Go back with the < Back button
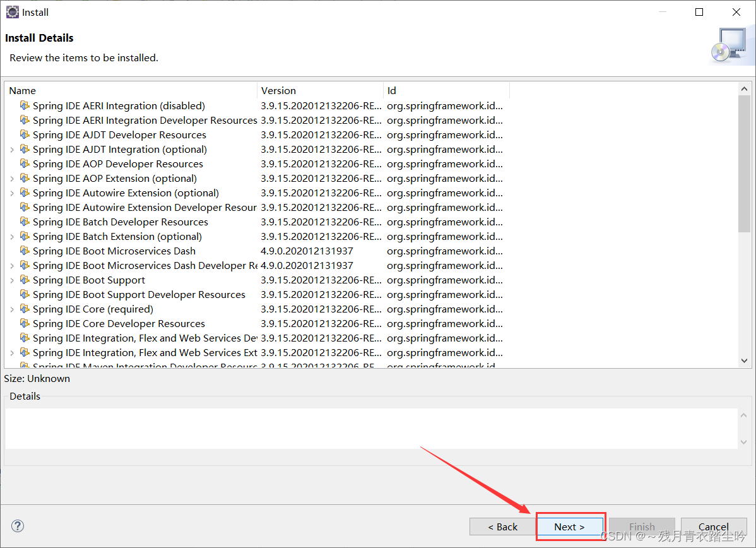This screenshot has height=548, width=756. [x=502, y=527]
